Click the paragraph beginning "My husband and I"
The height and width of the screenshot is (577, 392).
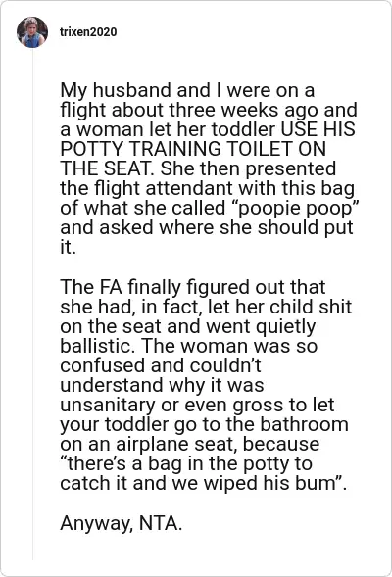pyautogui.click(x=209, y=168)
